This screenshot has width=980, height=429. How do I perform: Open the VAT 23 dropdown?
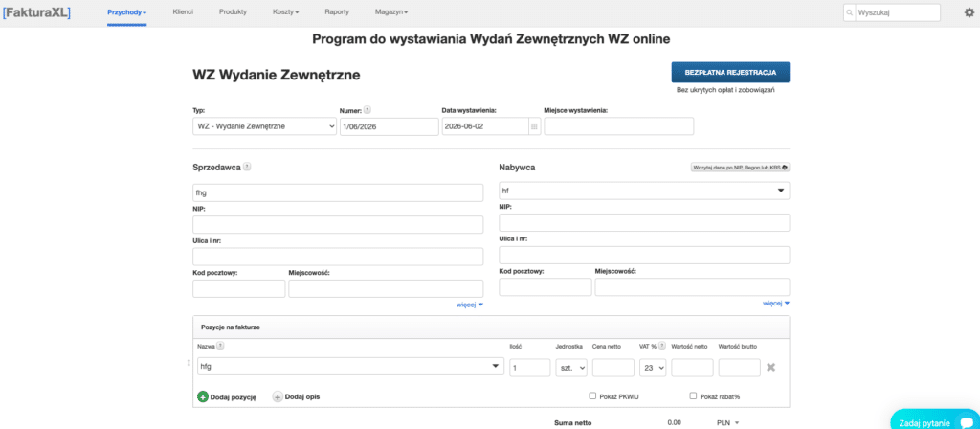pyautogui.click(x=653, y=368)
